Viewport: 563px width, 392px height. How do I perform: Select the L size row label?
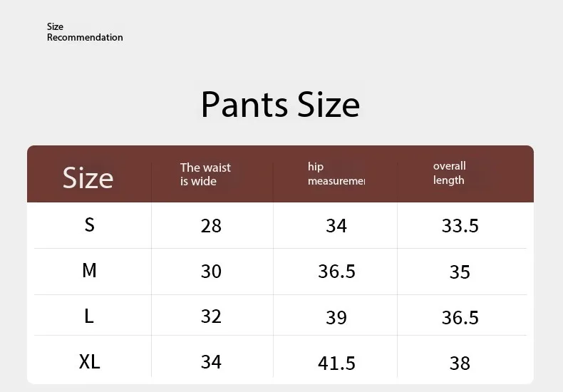(x=89, y=316)
